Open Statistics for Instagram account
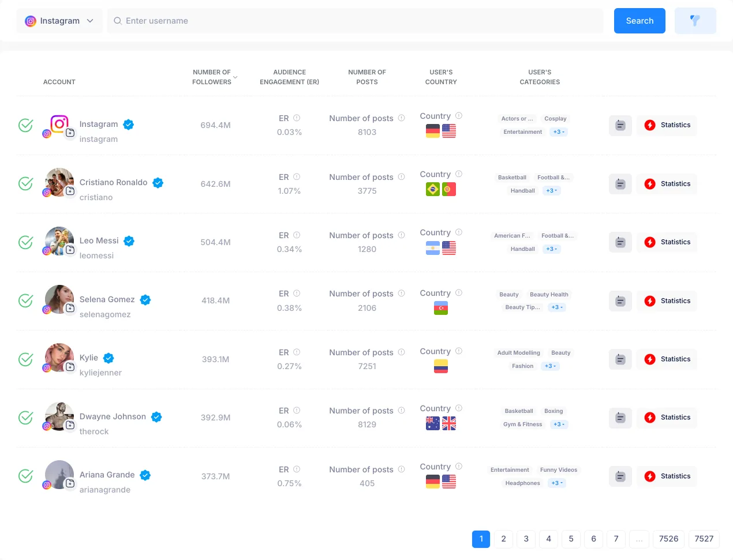The width and height of the screenshot is (733, 560). click(667, 125)
